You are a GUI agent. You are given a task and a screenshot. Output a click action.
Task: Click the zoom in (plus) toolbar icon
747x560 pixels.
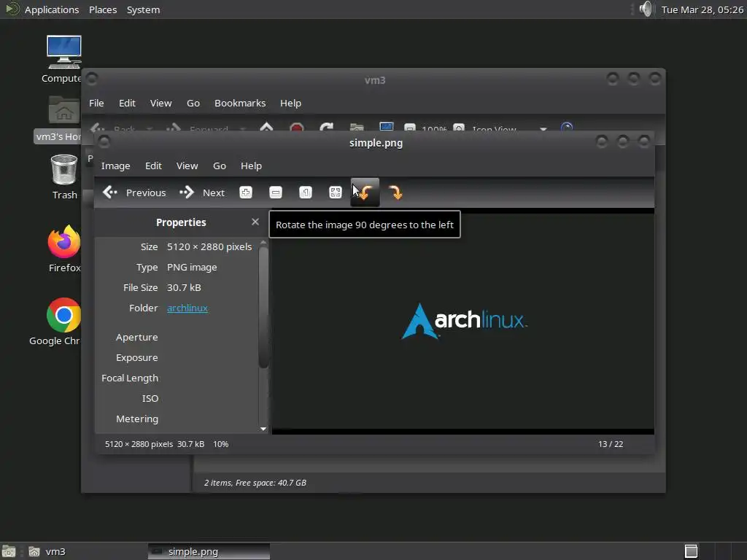[x=246, y=192]
